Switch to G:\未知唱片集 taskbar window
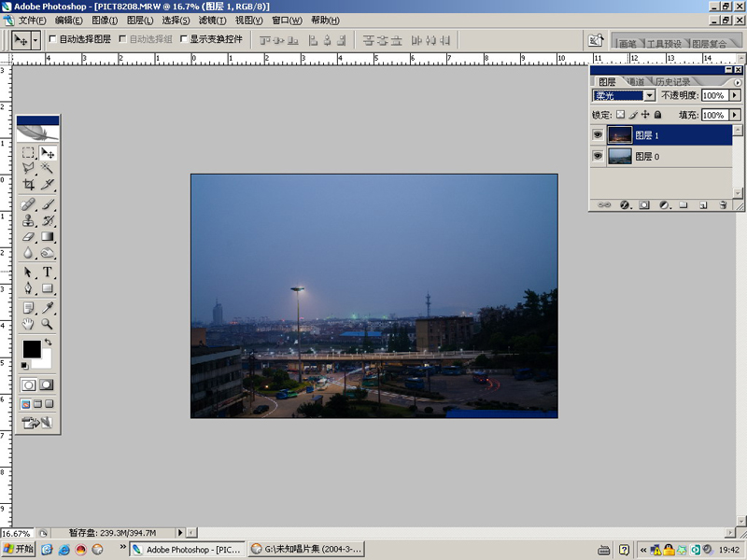Viewport: 747px width, 560px height. pos(306,549)
